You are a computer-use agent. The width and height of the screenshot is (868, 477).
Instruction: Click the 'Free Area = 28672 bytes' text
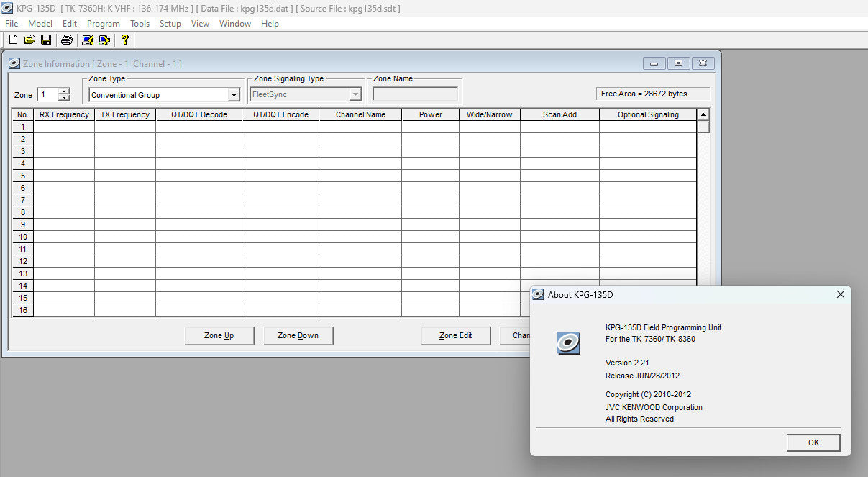644,94
